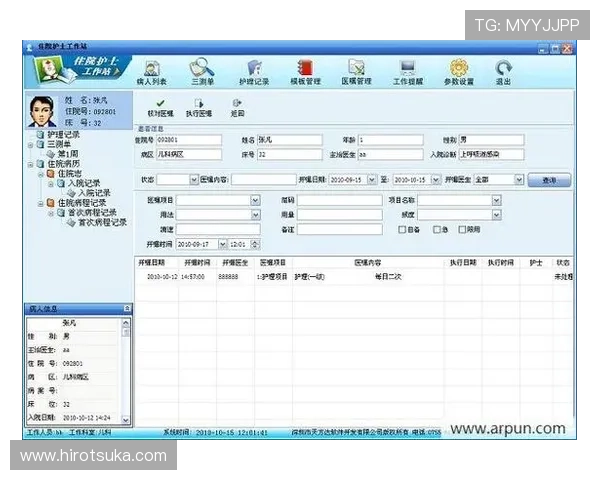This screenshot has height=480, width=600.
Task: Click the 入院诊断 field
Action: point(491,154)
